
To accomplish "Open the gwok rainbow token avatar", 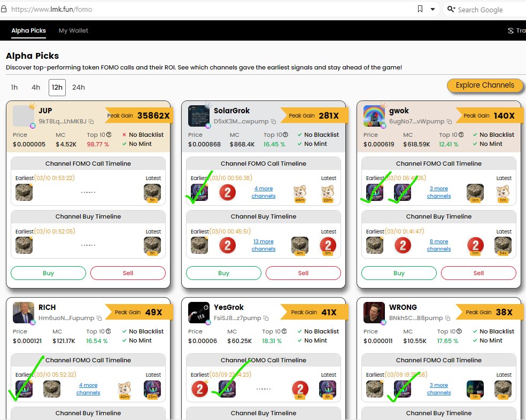I will coord(374,116).
